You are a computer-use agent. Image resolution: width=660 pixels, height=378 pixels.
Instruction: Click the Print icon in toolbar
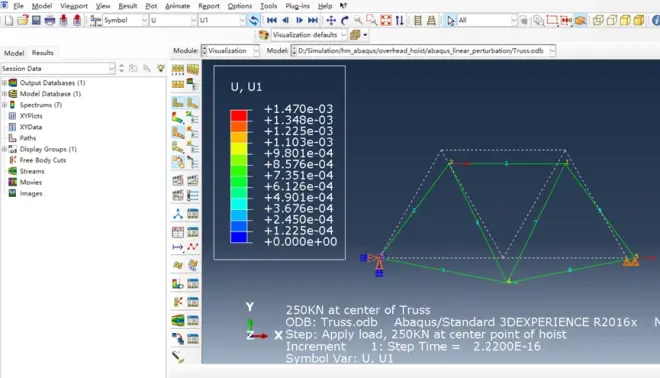50,20
